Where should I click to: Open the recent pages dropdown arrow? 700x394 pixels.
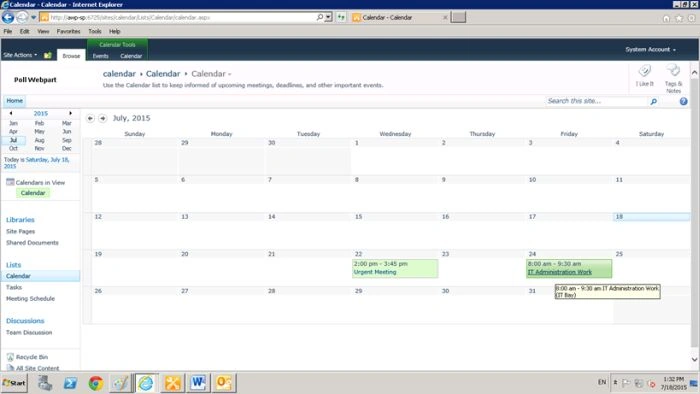(x=33, y=18)
